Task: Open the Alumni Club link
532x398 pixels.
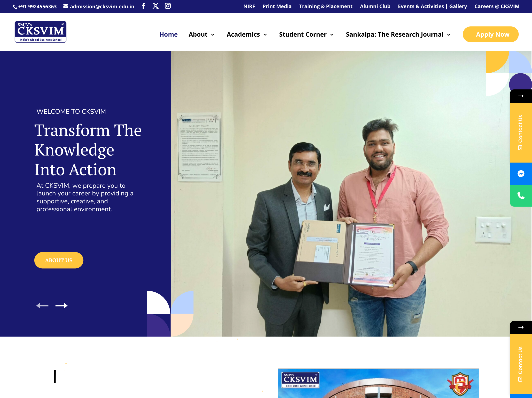Action: click(x=375, y=6)
